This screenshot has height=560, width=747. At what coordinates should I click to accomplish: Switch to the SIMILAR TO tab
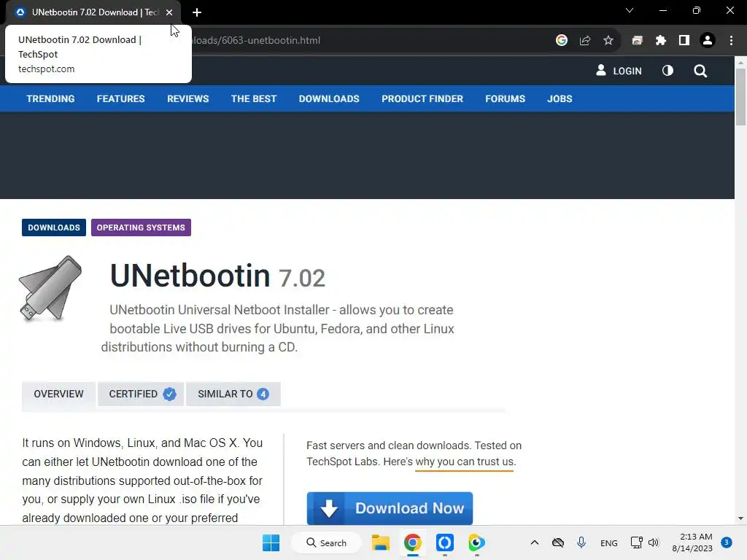(233, 394)
